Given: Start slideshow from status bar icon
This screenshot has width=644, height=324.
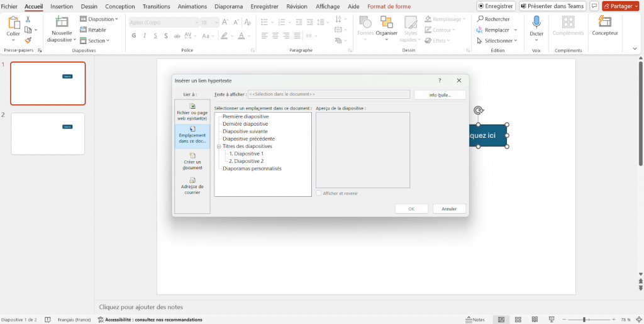Looking at the screenshot, I should coord(551,320).
